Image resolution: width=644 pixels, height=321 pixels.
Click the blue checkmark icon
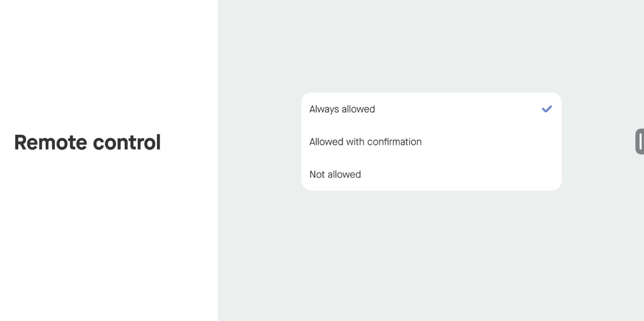coord(546,109)
